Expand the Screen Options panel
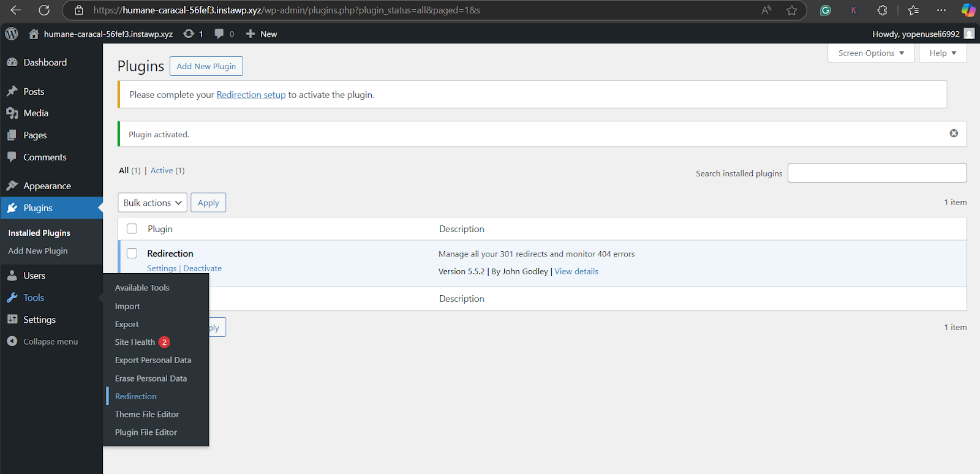Screen dimensions: 980x474 871,53
